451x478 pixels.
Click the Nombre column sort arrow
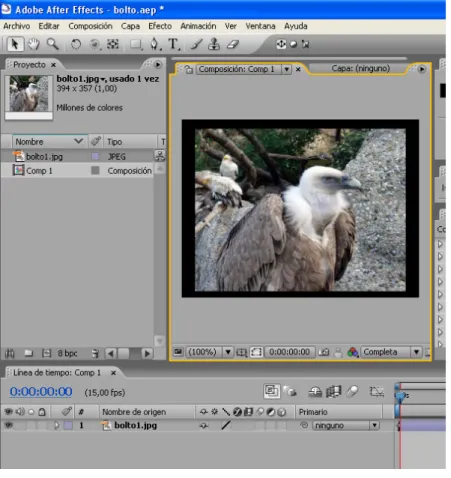78,141
